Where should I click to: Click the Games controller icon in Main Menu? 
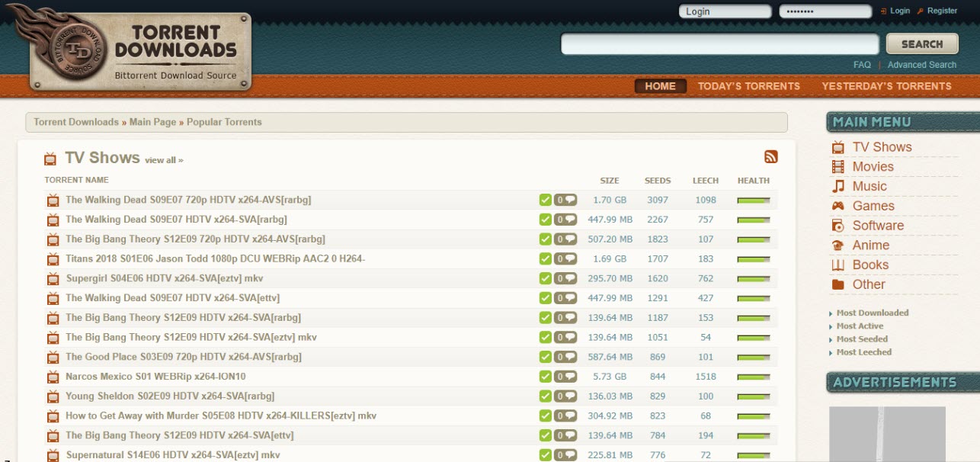[x=838, y=206]
